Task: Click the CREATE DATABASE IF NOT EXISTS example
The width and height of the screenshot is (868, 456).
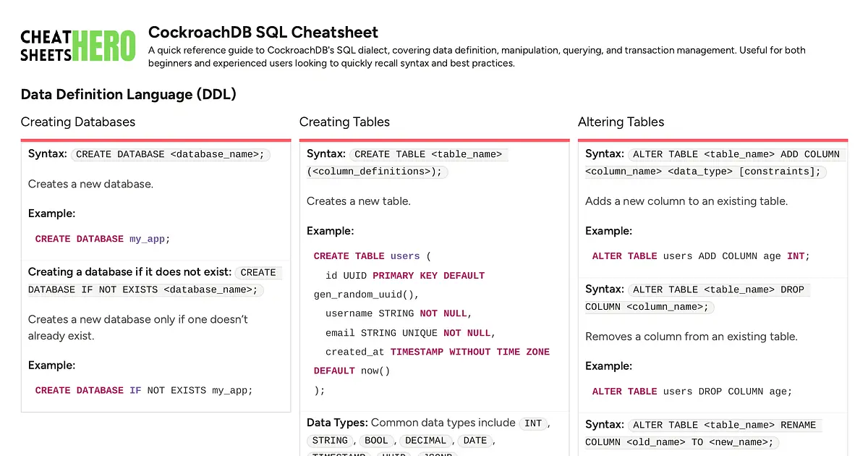Action: tap(143, 390)
